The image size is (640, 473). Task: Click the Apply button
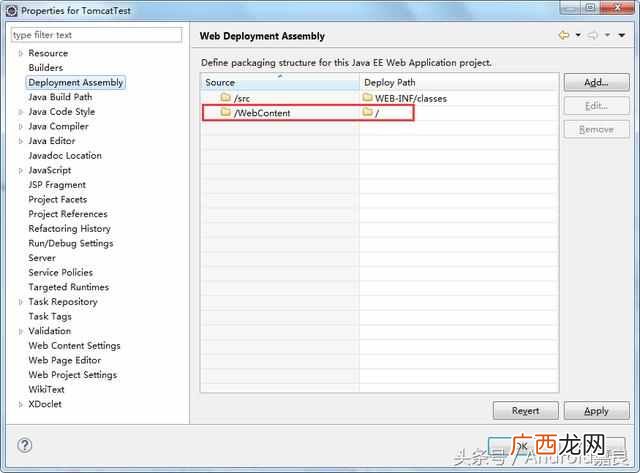coord(596,411)
